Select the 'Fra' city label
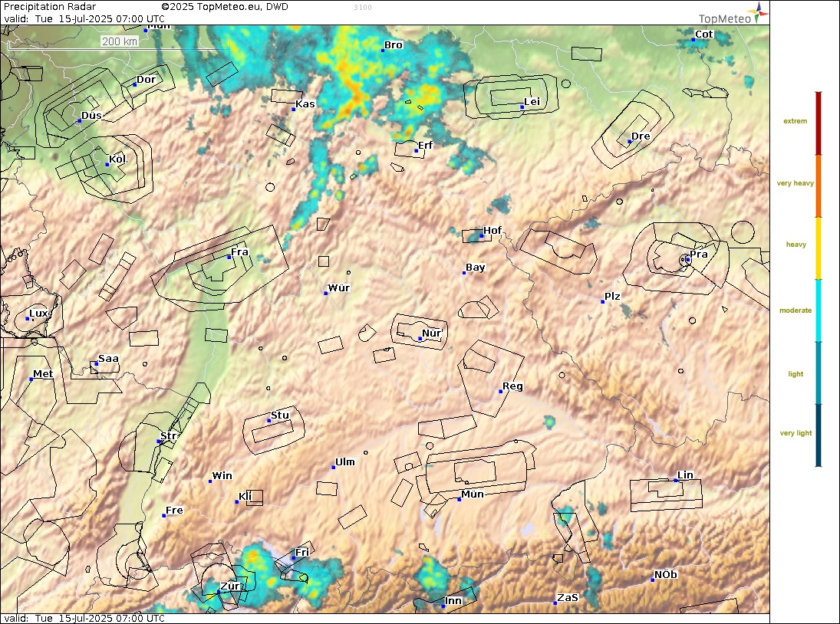 pos(239,252)
